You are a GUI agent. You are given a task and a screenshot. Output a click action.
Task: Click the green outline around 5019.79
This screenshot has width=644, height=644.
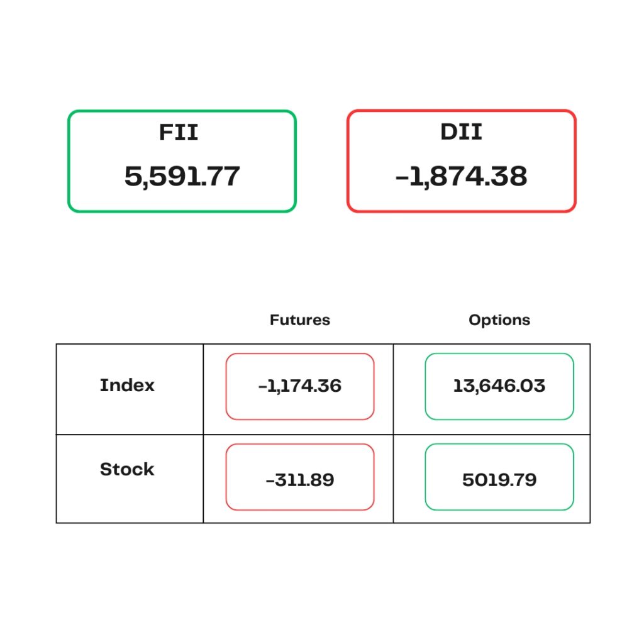[x=499, y=445]
